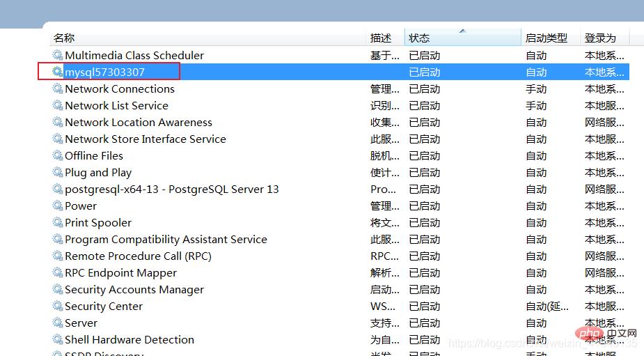The height and width of the screenshot is (356, 644).
Task: Click the gear icon beside Print Spooler
Action: click(x=58, y=222)
